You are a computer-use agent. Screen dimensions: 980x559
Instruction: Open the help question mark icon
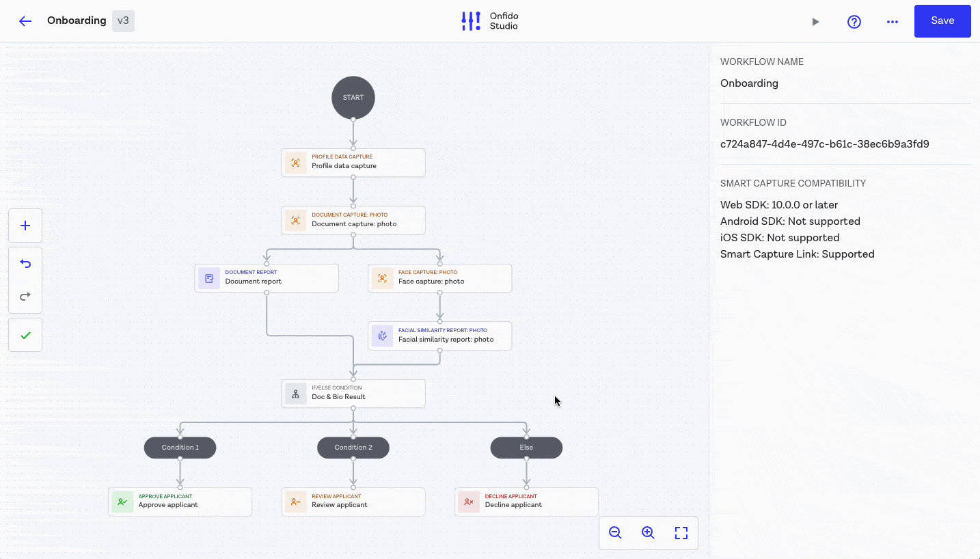[854, 22]
